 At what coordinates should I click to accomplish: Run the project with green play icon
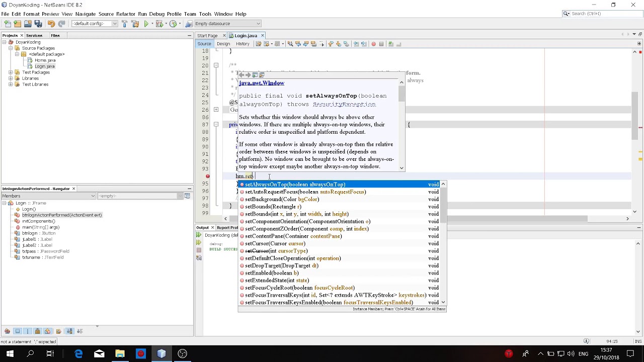tap(146, 24)
